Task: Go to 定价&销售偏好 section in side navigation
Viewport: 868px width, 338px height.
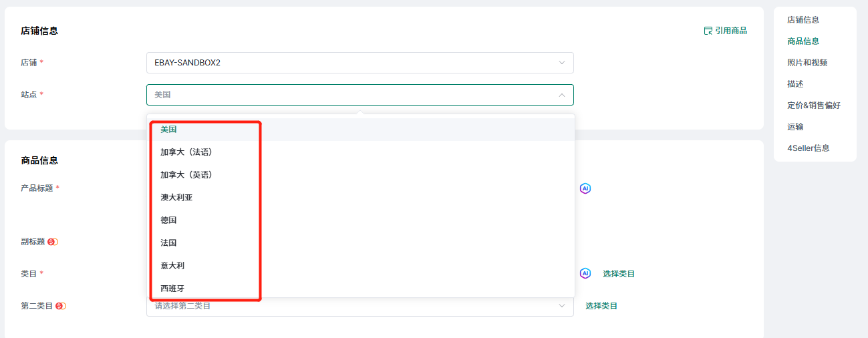Action: (x=813, y=106)
